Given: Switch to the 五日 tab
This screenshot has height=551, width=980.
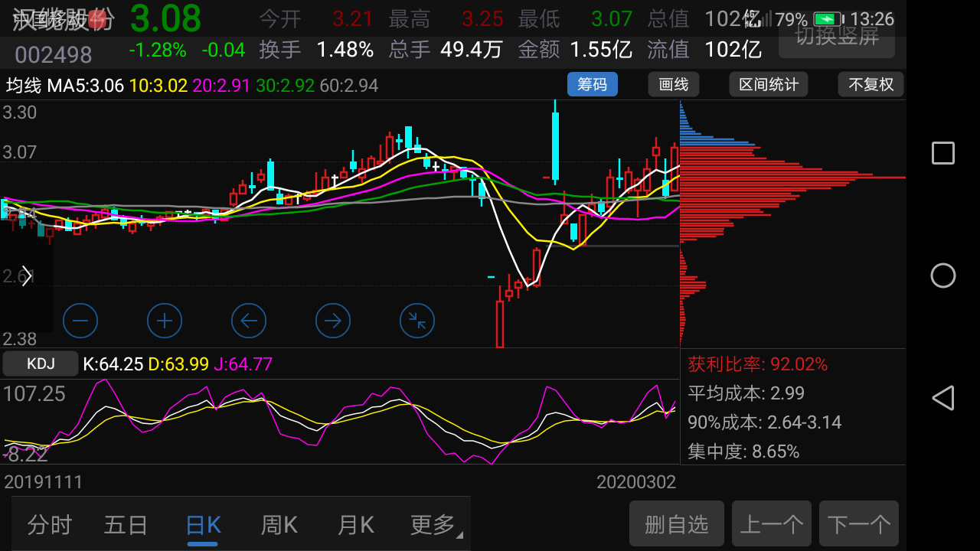Looking at the screenshot, I should click(126, 525).
